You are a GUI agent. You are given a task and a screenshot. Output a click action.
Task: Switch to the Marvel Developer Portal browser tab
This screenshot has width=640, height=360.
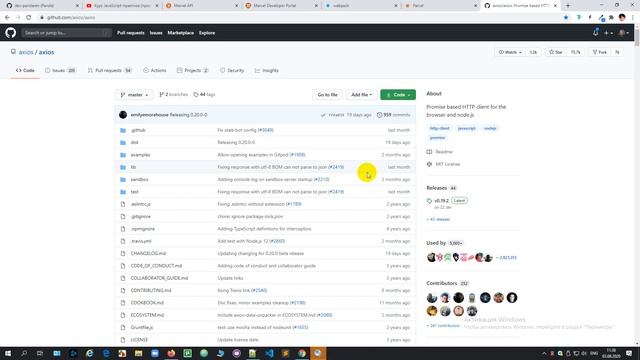280,6
